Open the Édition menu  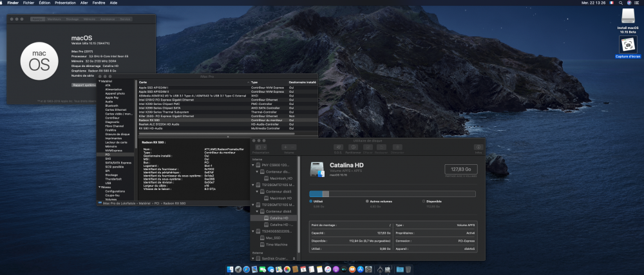point(44,3)
